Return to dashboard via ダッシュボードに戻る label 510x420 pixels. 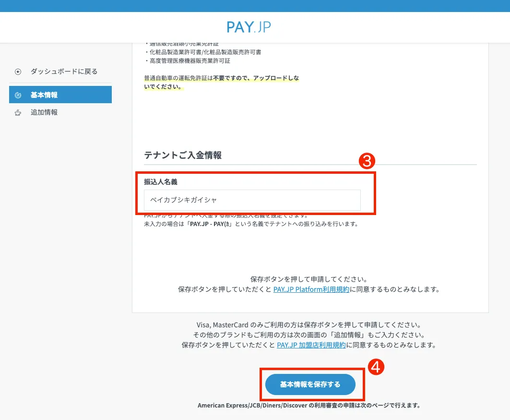tap(64, 72)
